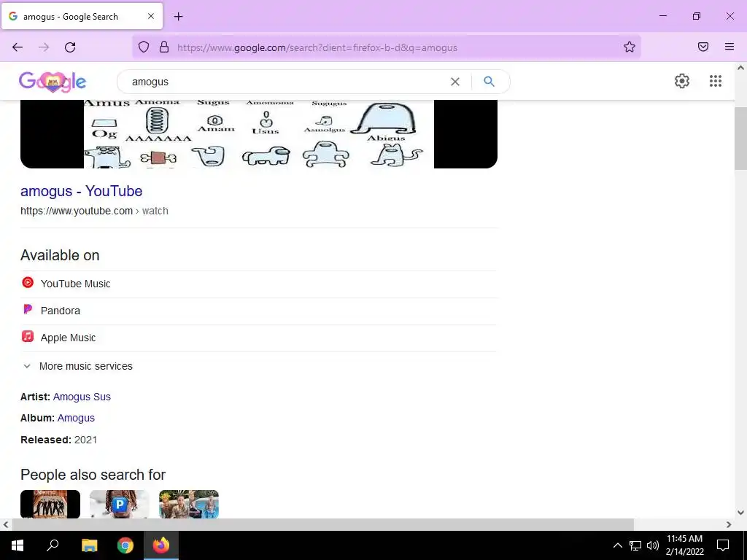Open the notifications action center

pyautogui.click(x=723, y=545)
